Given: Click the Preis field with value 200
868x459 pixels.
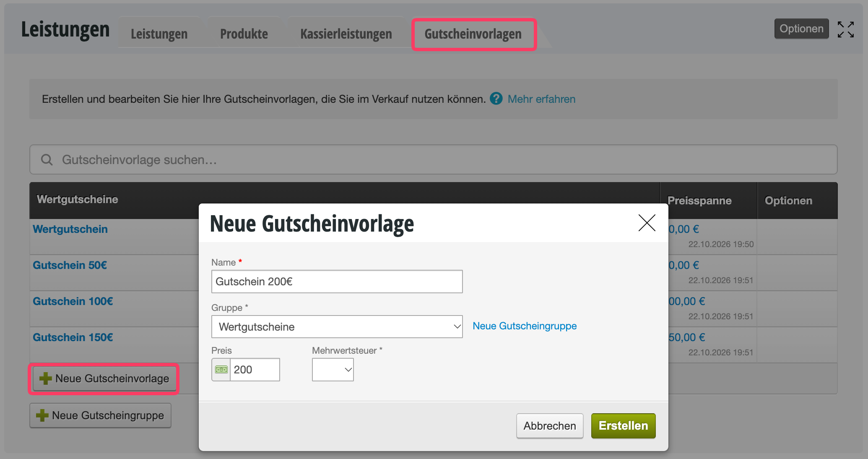Looking at the screenshot, I should 255,370.
